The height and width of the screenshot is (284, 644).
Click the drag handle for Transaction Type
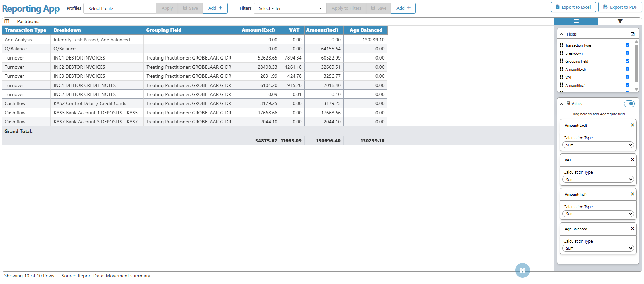tap(561, 45)
